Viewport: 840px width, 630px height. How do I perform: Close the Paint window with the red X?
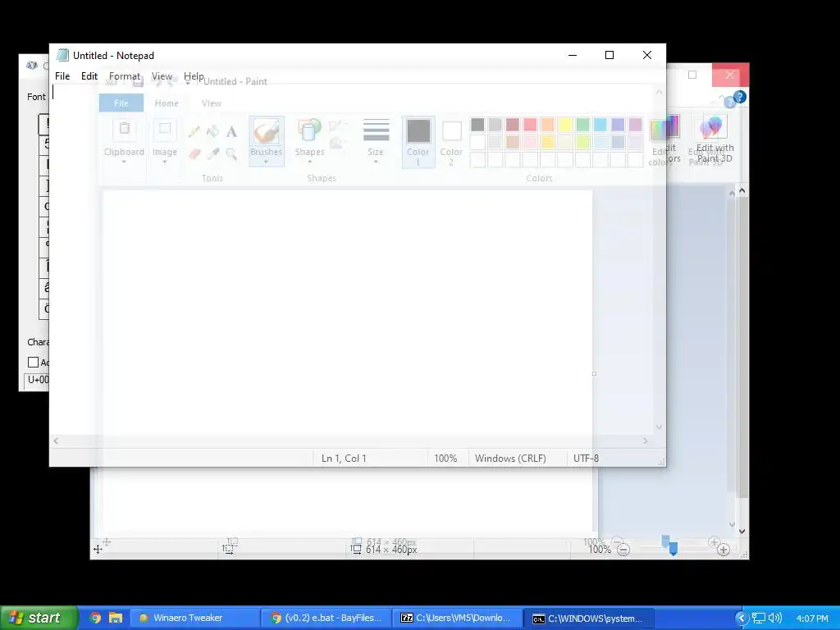click(729, 75)
